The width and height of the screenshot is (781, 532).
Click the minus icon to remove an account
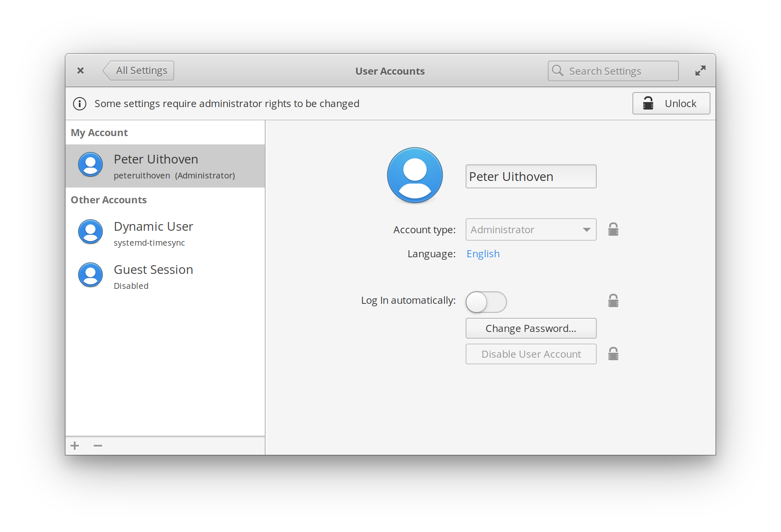[98, 445]
